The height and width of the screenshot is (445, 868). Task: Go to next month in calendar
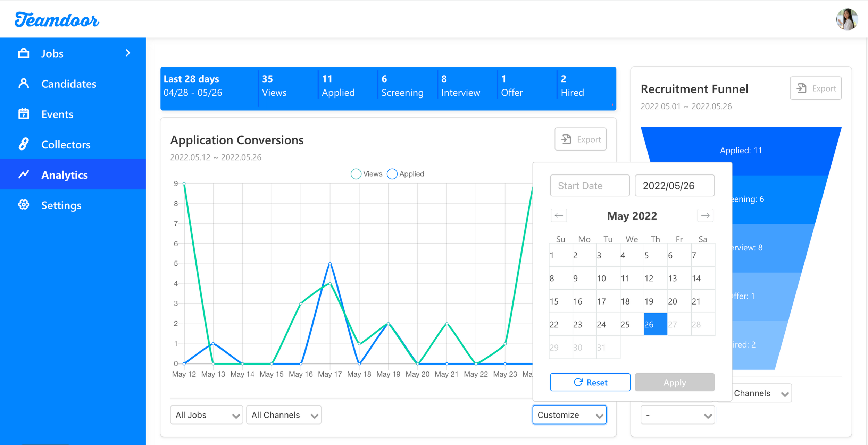pyautogui.click(x=705, y=215)
